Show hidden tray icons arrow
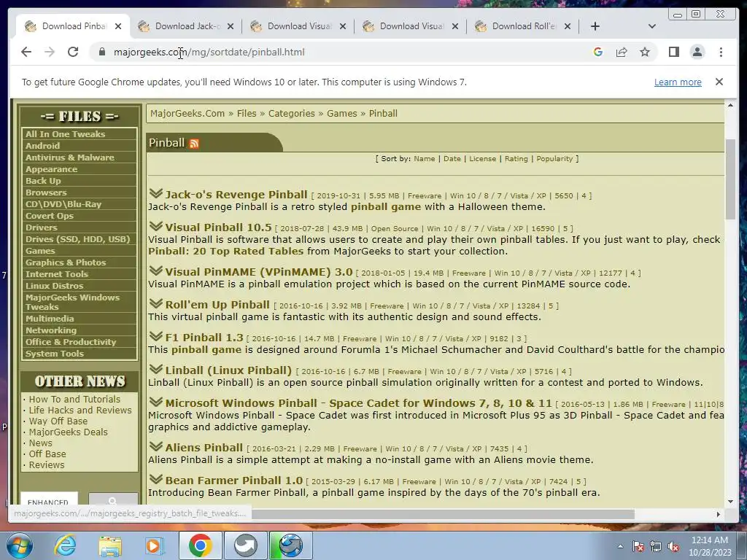 pos(620,546)
